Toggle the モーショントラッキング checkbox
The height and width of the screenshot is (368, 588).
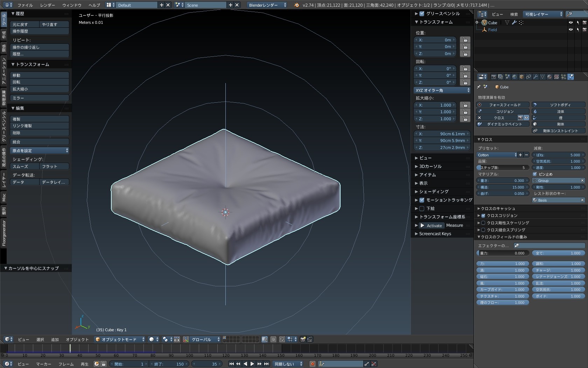(x=422, y=200)
